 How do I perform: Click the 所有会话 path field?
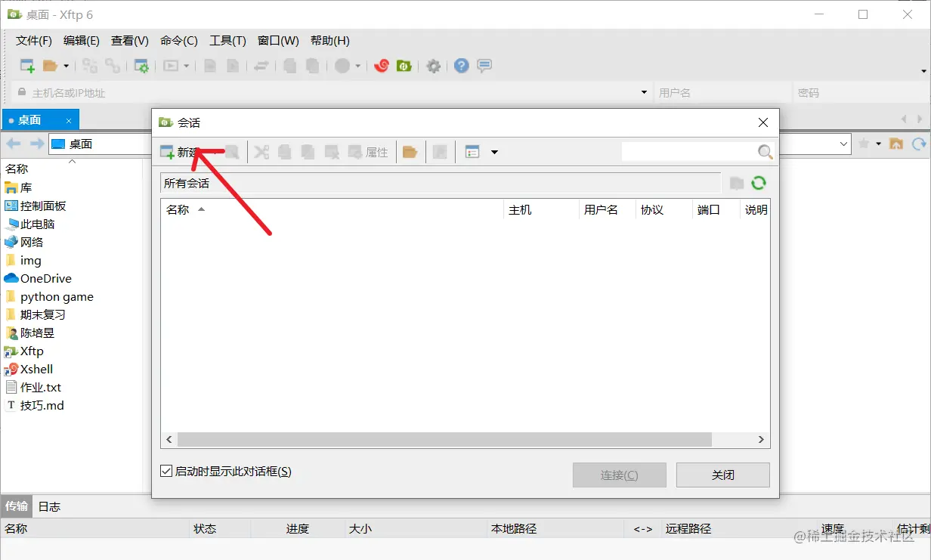[x=441, y=183]
